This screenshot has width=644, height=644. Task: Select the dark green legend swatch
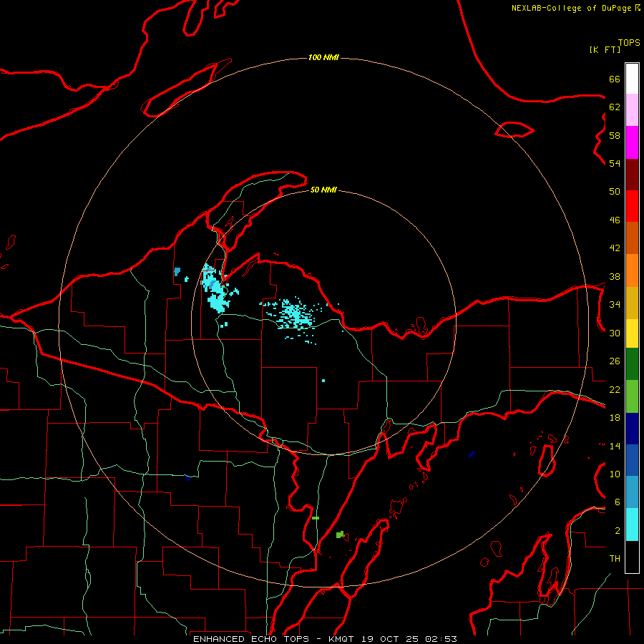click(x=632, y=364)
